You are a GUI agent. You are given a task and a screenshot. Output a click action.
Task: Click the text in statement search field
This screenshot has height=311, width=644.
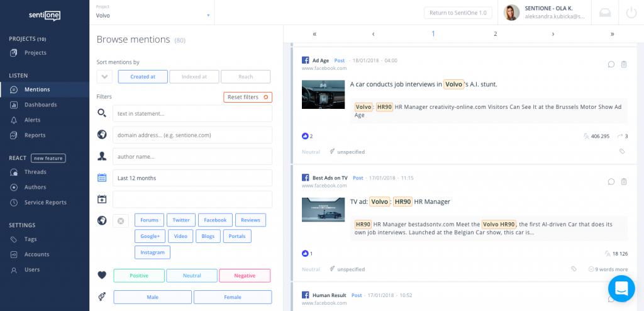tap(192, 114)
